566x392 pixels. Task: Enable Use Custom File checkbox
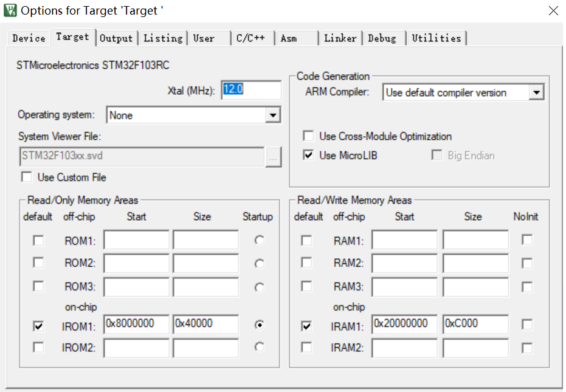click(x=27, y=177)
